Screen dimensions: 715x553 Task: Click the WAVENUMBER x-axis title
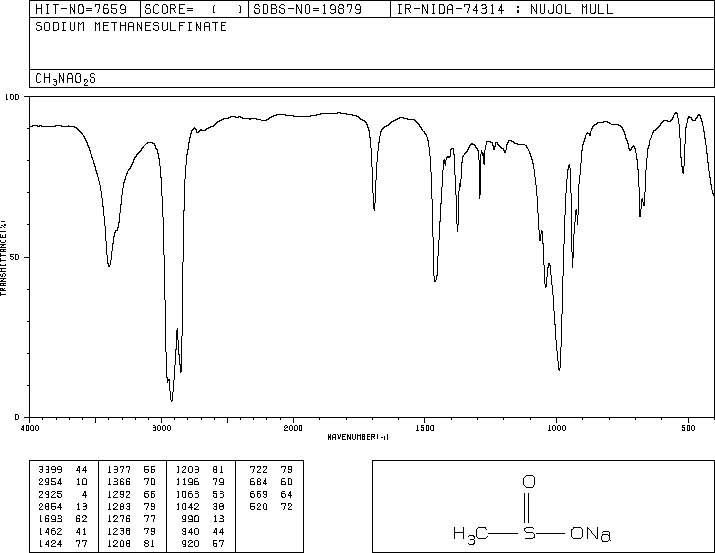point(358,437)
